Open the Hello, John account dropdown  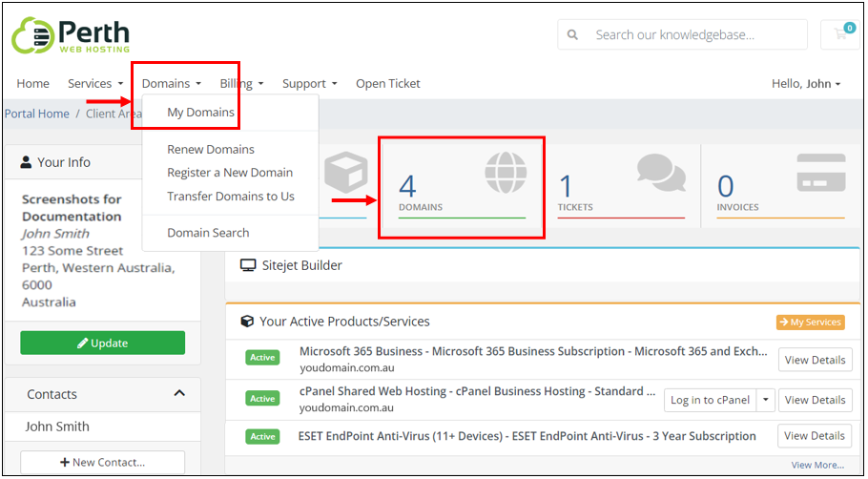coord(806,84)
